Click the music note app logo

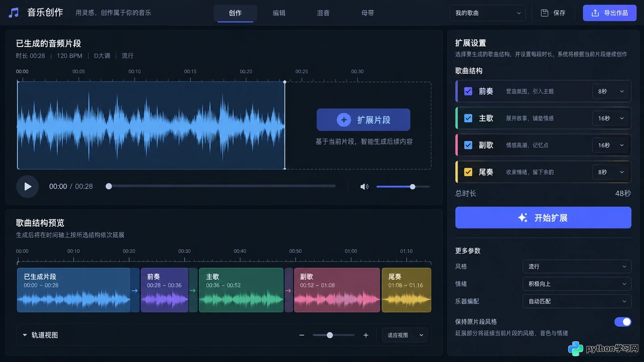(14, 13)
